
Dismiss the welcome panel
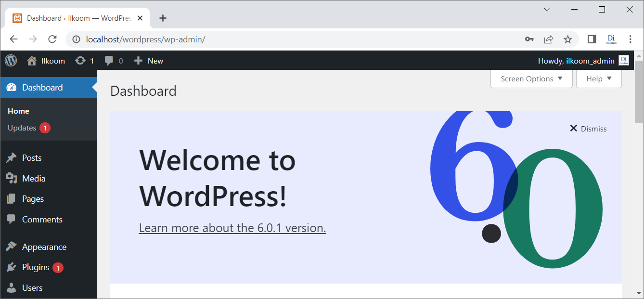coord(588,129)
